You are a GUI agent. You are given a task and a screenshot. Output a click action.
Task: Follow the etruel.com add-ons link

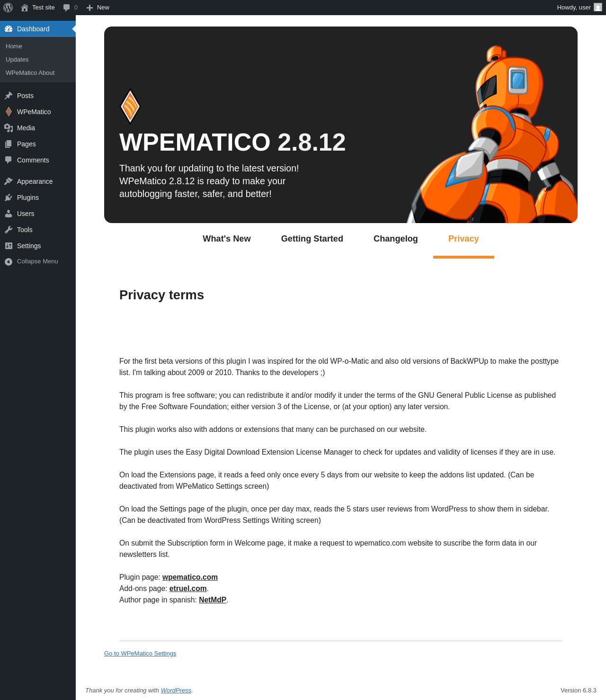tap(188, 588)
